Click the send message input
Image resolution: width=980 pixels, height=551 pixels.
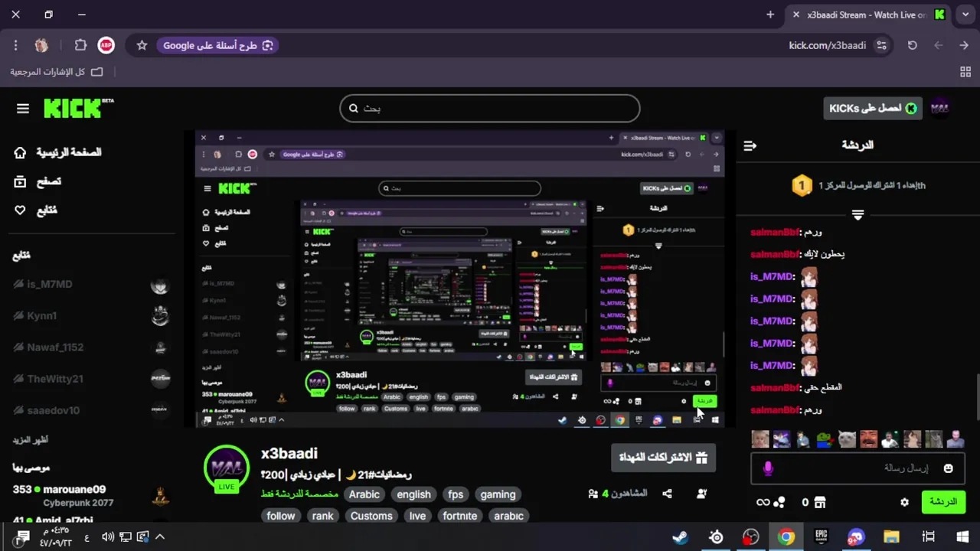point(857,468)
